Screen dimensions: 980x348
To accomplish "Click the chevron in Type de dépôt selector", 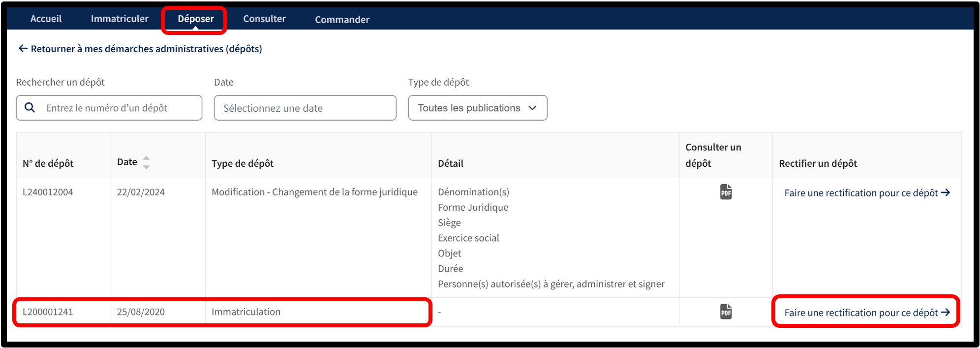I will [532, 108].
